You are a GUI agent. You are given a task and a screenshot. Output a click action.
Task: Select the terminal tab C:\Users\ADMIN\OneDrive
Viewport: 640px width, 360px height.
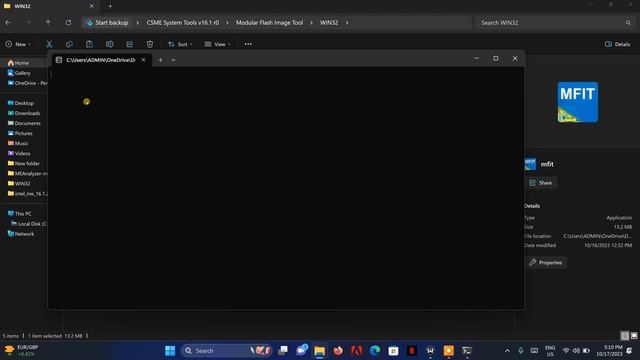pyautogui.click(x=101, y=60)
